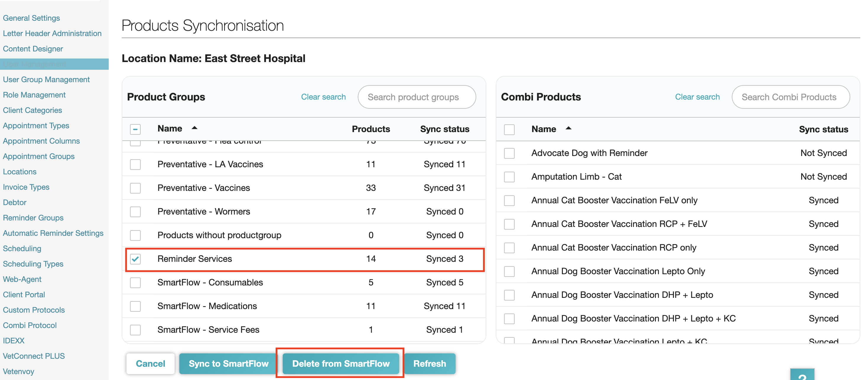
Task: Check the SmartFlow - Medications row checkbox
Action: (135, 306)
